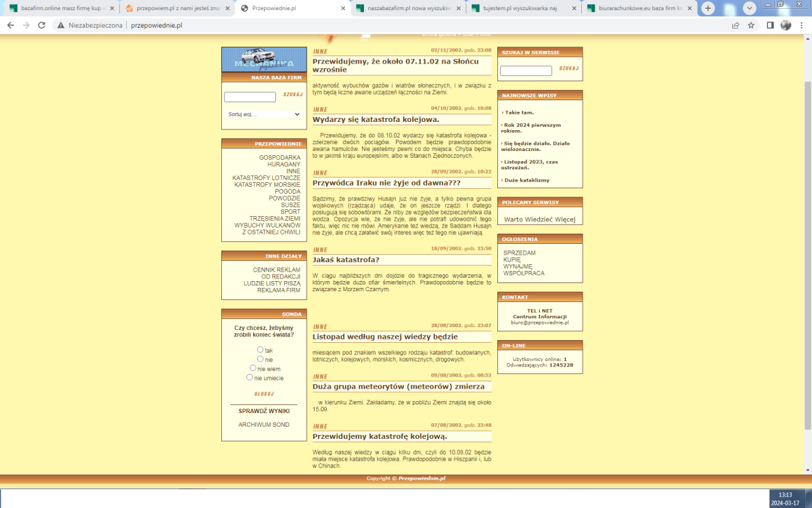Close the Przepowiednie.pl tab
Screen dimensions: 812x508
(x=343, y=8)
